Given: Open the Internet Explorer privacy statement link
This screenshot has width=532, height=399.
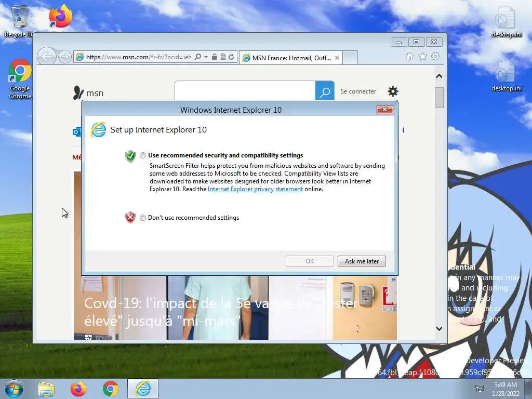Looking at the screenshot, I should coord(255,189).
